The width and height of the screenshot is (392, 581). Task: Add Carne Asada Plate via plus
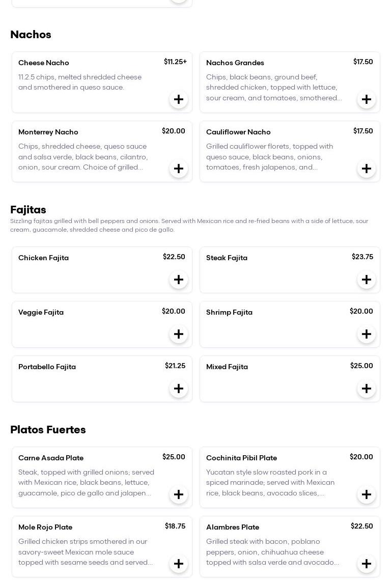click(x=179, y=494)
